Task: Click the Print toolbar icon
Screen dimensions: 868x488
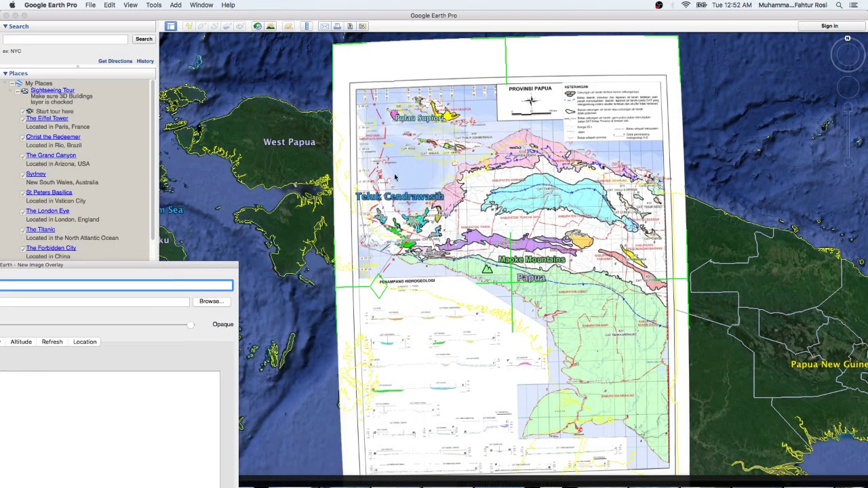Action: click(x=337, y=26)
